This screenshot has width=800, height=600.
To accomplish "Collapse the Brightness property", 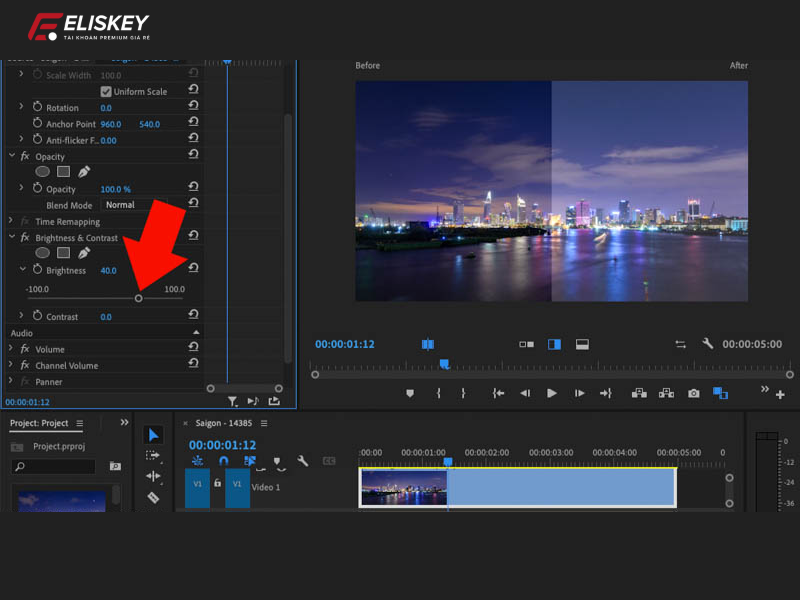I will 22,270.
